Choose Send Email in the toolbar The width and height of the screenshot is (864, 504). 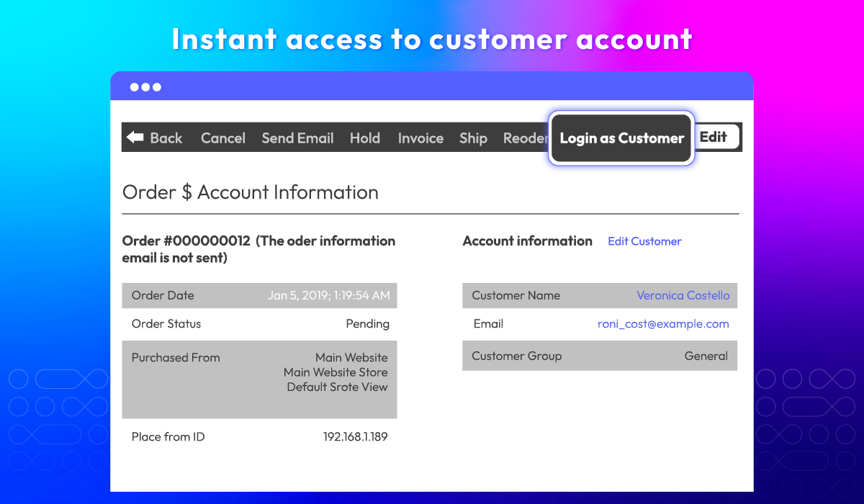(x=297, y=138)
